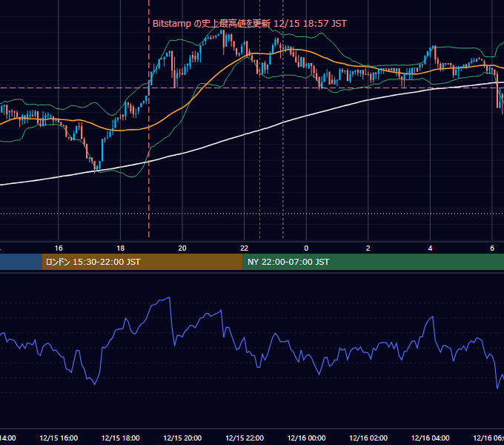Click the hour label 16 on upper axis
Screen dimensions: 504x445
pyautogui.click(x=59, y=248)
